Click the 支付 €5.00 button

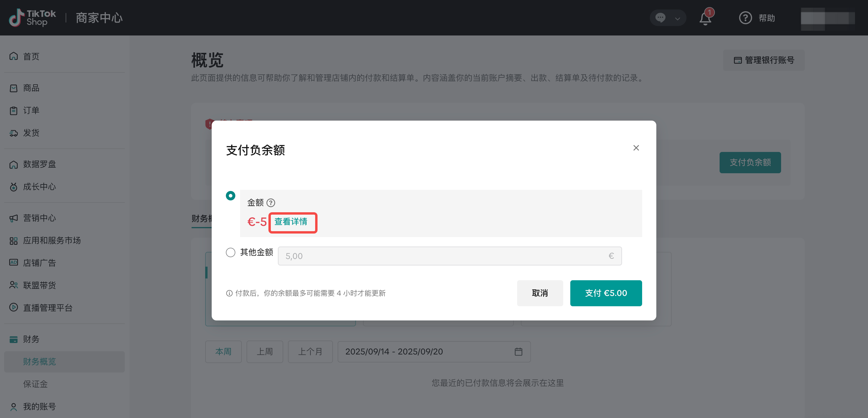[x=605, y=293]
